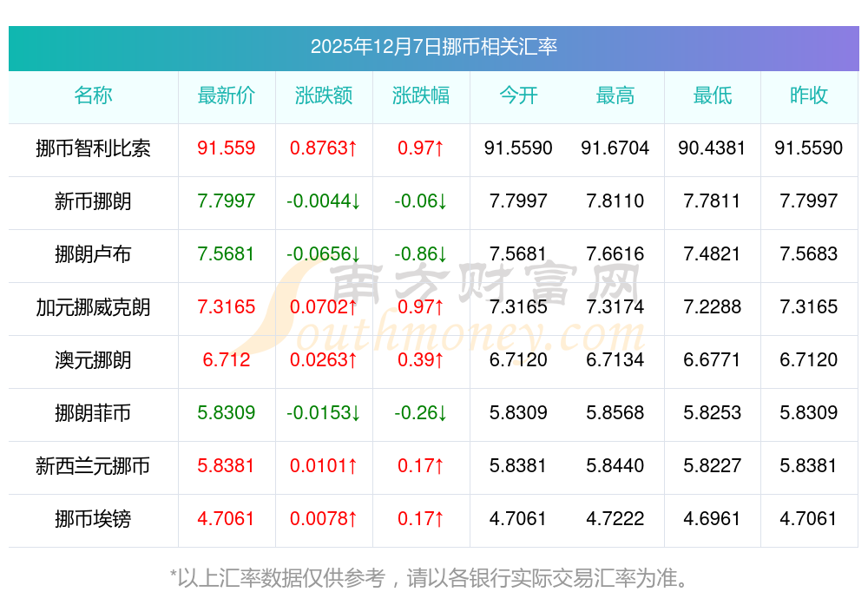Click the low value 4.6961
The width and height of the screenshot is (868, 605).
pos(712,519)
